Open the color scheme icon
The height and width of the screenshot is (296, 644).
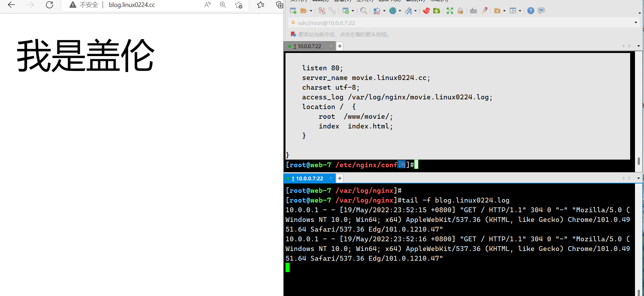click(x=377, y=11)
